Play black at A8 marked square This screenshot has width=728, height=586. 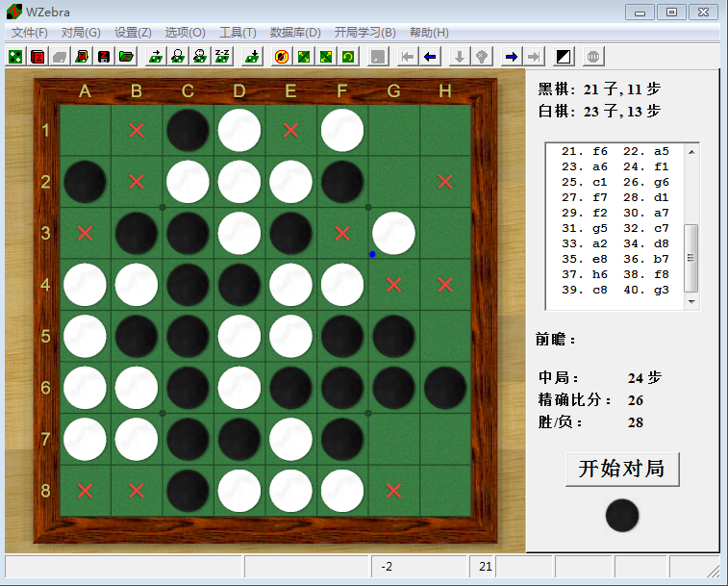point(85,491)
